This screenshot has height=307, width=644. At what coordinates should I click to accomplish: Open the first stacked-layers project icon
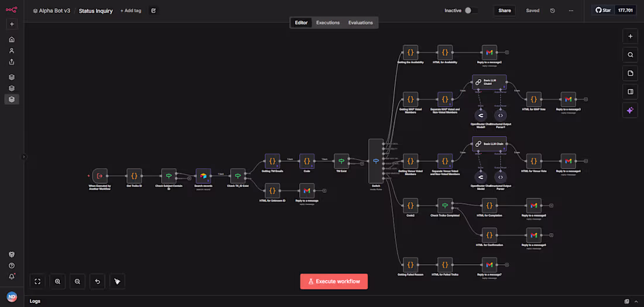pos(12,77)
